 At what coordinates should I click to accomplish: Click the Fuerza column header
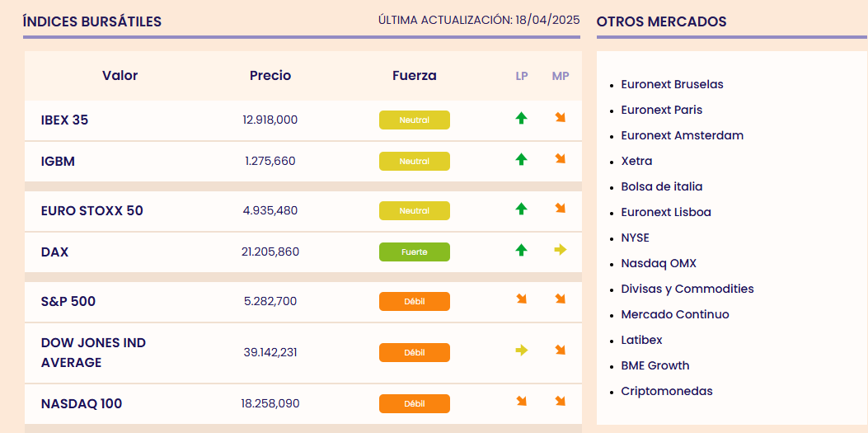coord(415,76)
